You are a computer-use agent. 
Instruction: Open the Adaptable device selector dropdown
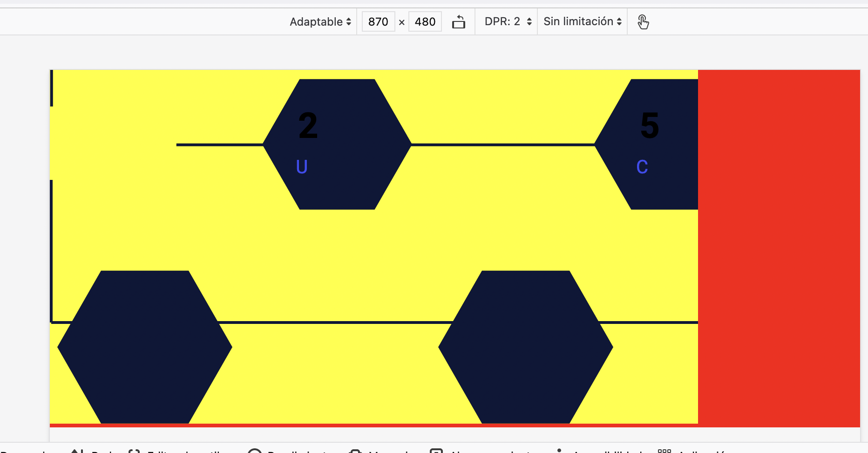tap(320, 21)
